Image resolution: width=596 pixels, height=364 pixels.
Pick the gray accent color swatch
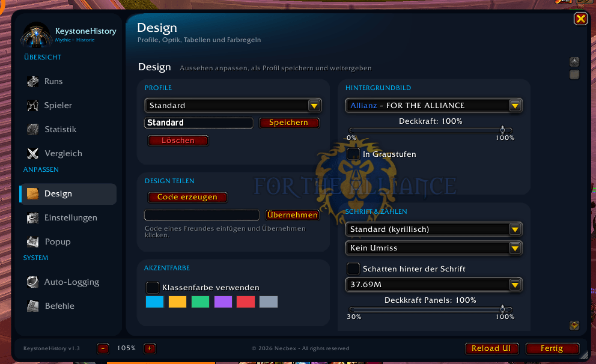pyautogui.click(x=269, y=302)
